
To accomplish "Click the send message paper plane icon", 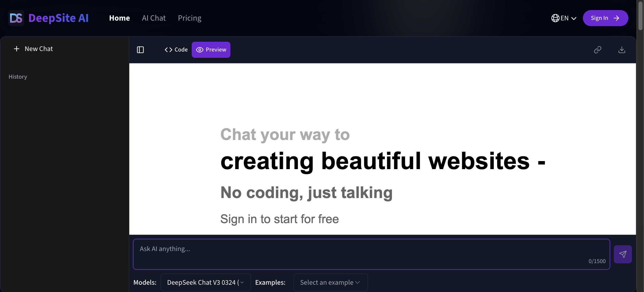I will tap(623, 254).
